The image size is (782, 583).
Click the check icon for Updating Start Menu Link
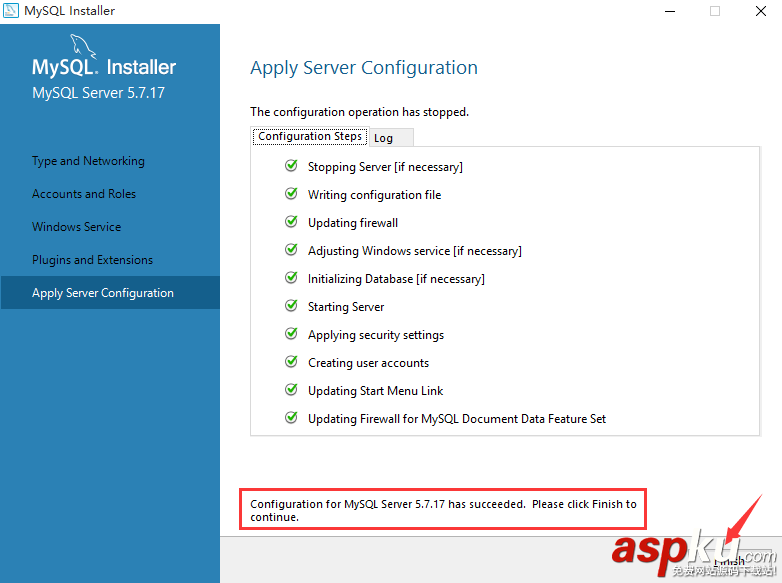point(291,390)
